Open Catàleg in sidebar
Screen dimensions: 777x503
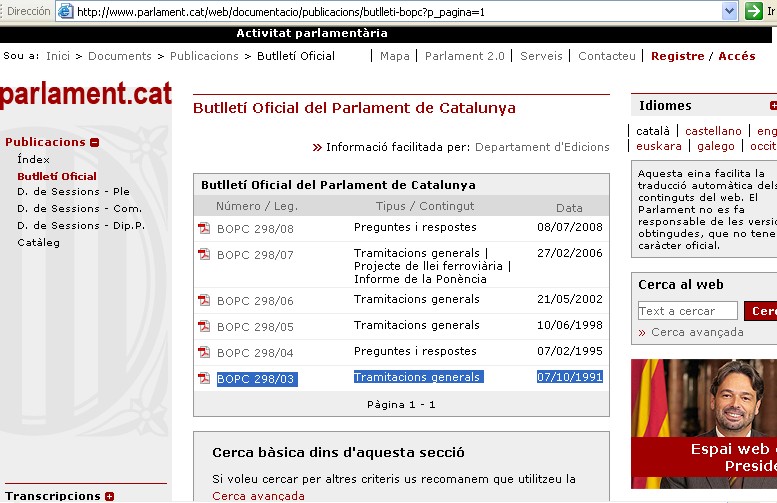point(38,242)
